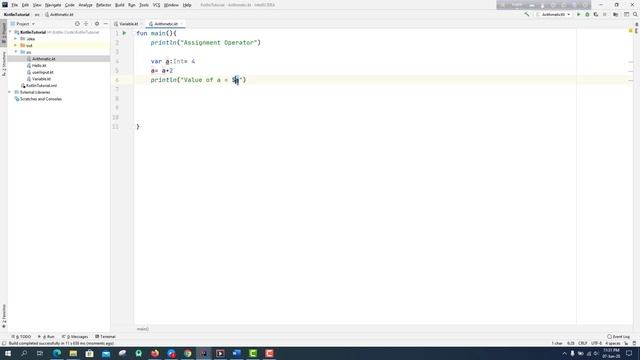The height and width of the screenshot is (360, 640).
Task: Expand External Libraries node
Action: 10,92
